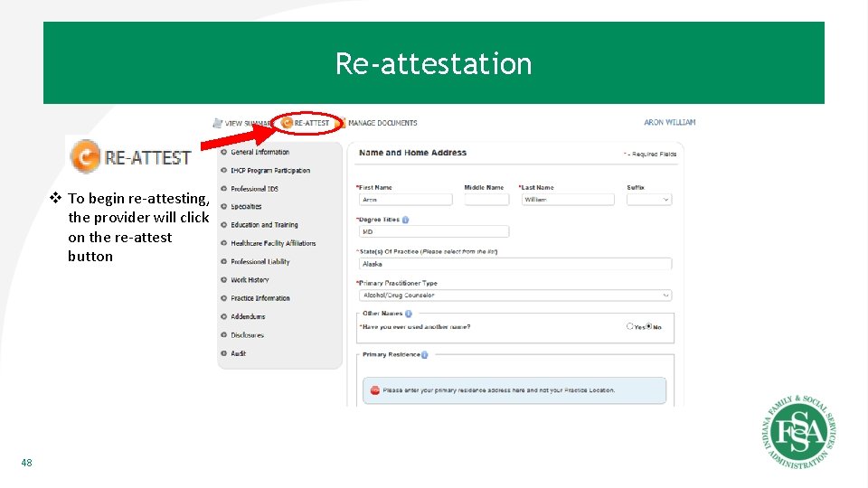This screenshot has width=868, height=488.
Task: Click the red stop icon in residence notice
Action: (374, 390)
